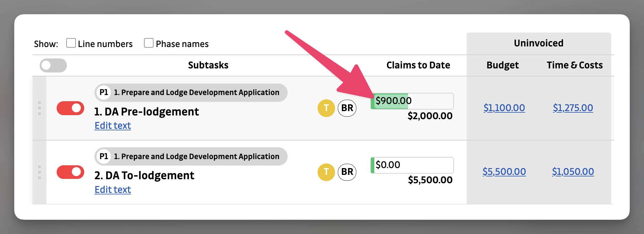
Task: Enable the Line numbers checkbox
Action: (x=71, y=43)
